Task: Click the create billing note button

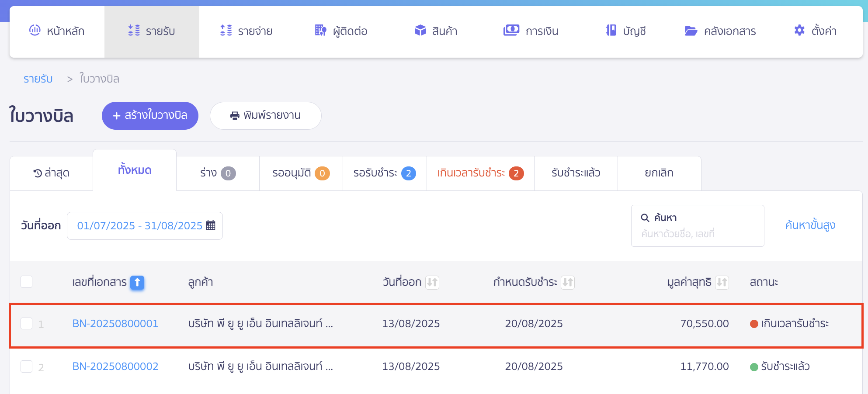Action: click(150, 116)
